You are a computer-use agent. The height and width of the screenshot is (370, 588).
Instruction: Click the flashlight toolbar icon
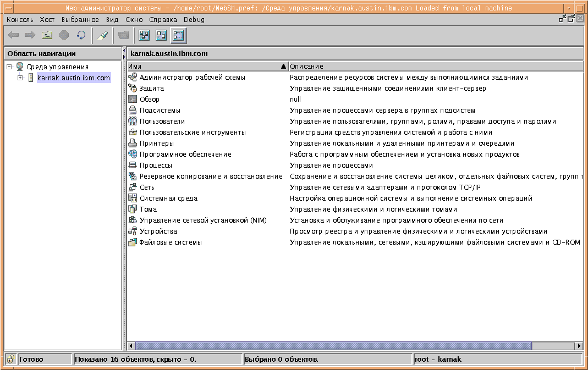point(102,35)
